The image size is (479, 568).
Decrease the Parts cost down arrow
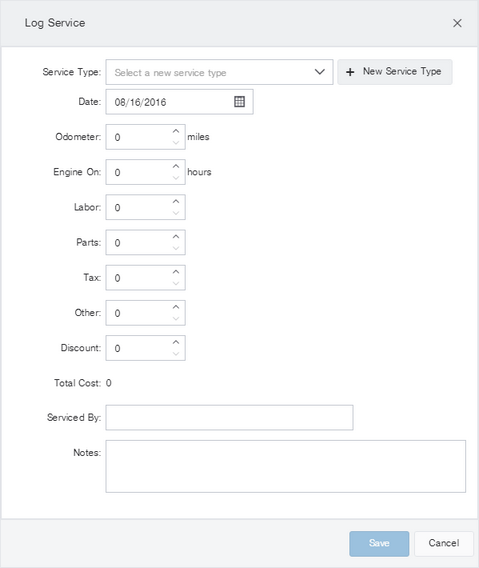pos(176,248)
